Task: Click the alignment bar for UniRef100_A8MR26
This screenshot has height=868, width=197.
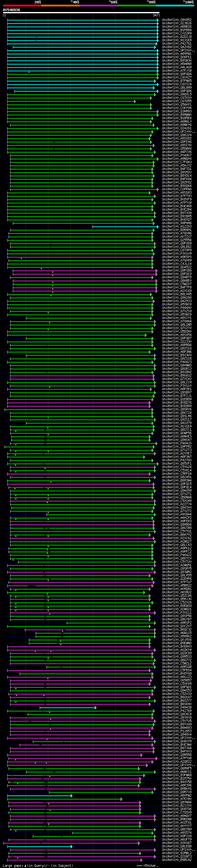Action: [x=83, y=26]
